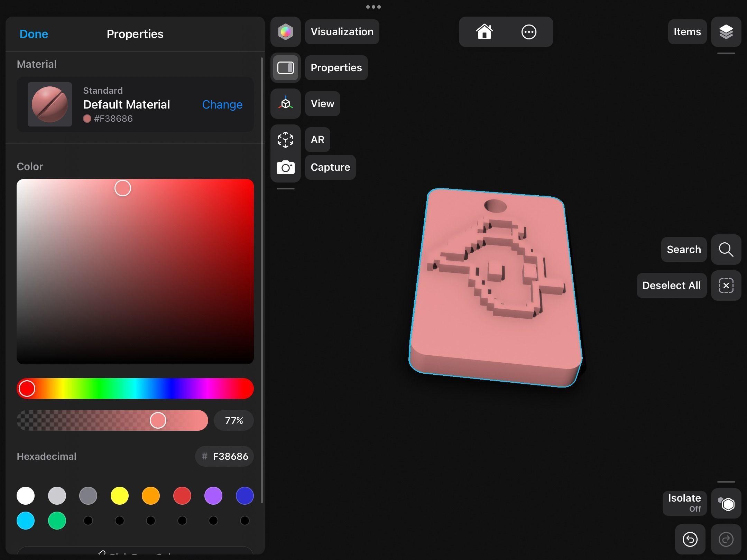Image resolution: width=747 pixels, height=560 pixels.
Task: Expand the top three-dot multitasking menu
Action: tap(373, 7)
